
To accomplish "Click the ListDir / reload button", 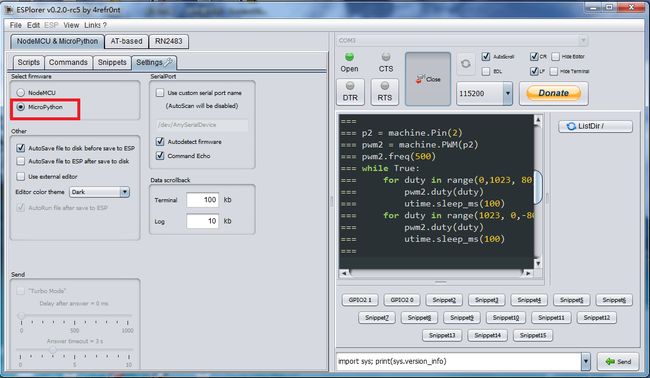I will coord(595,126).
